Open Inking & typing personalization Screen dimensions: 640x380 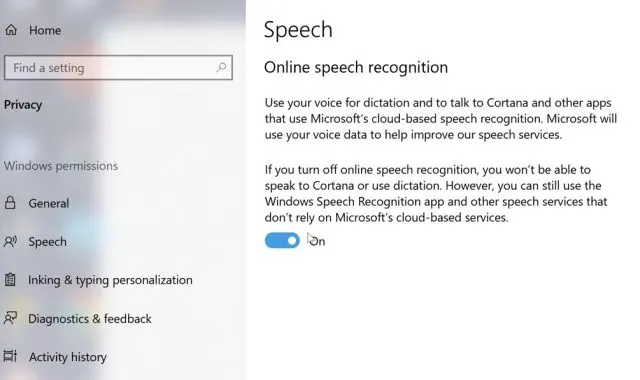[110, 280]
